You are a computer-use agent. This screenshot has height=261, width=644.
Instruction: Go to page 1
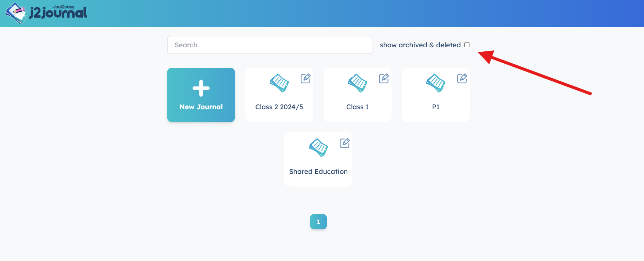(x=318, y=222)
